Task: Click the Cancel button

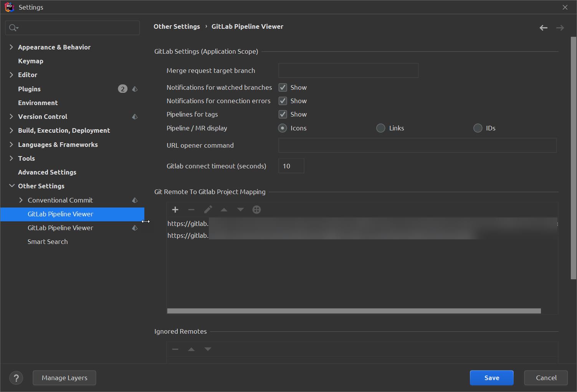Action: click(546, 378)
